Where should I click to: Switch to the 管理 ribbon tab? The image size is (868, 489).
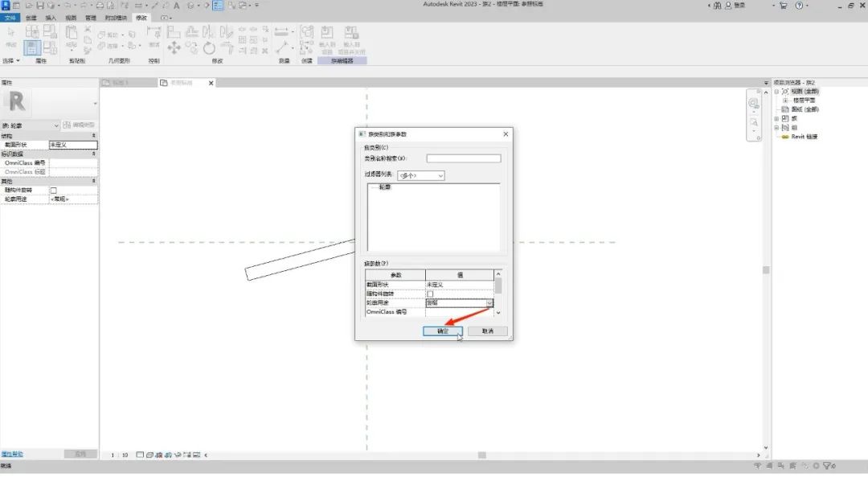91,18
